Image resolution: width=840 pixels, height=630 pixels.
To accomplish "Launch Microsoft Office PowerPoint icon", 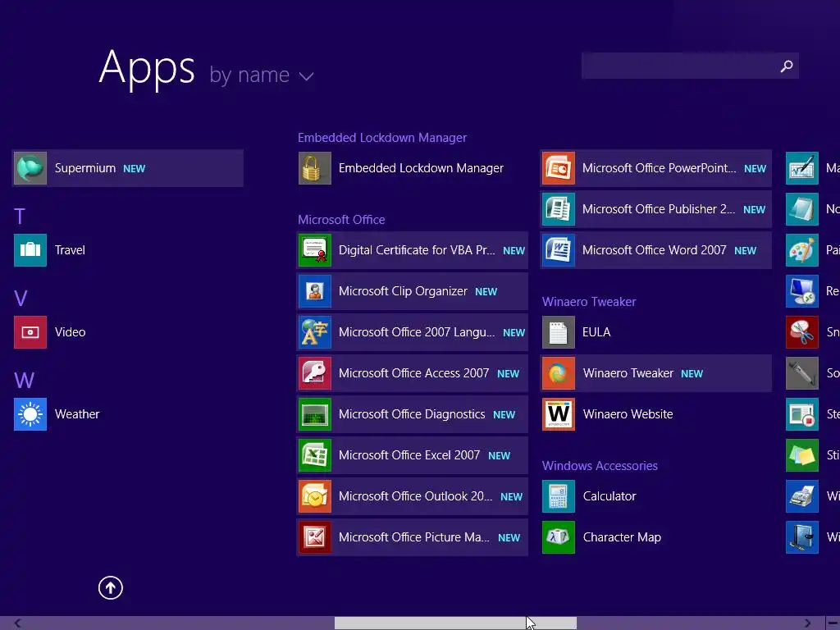I will point(558,168).
